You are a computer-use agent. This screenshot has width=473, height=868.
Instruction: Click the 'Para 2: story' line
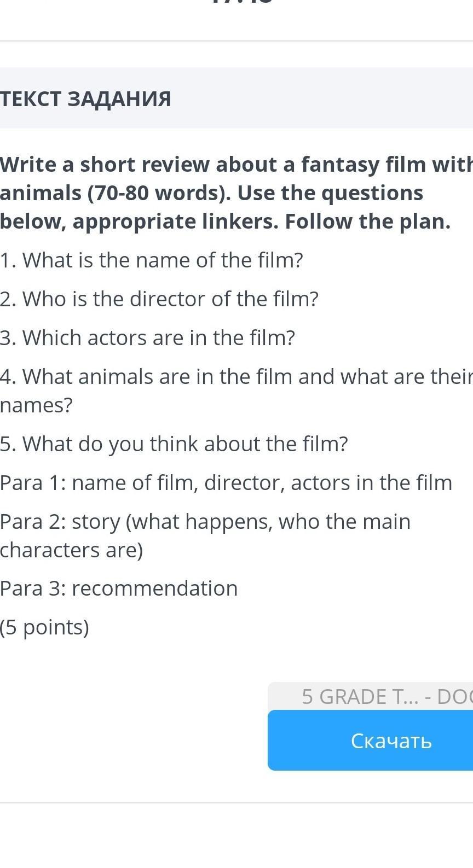click(205, 522)
